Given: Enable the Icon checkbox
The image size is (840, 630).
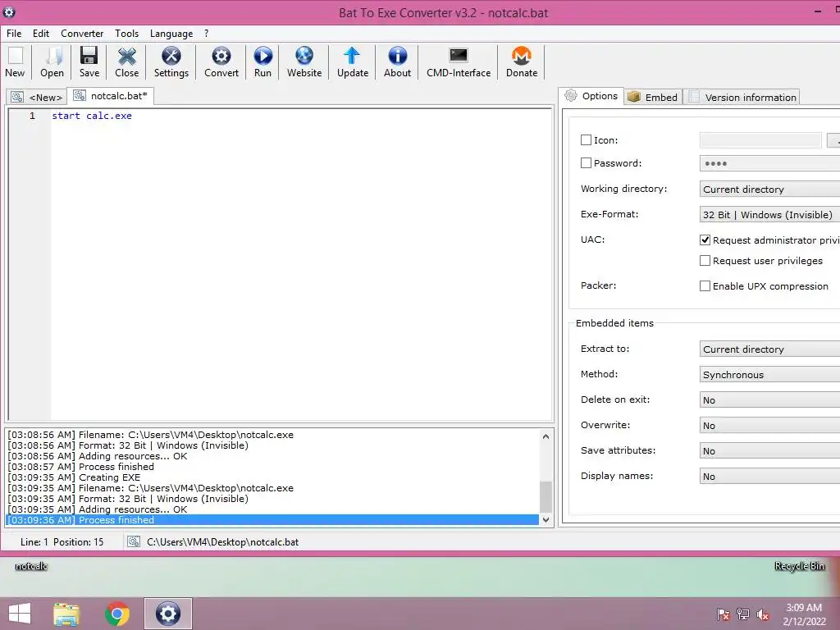Looking at the screenshot, I should (x=586, y=139).
